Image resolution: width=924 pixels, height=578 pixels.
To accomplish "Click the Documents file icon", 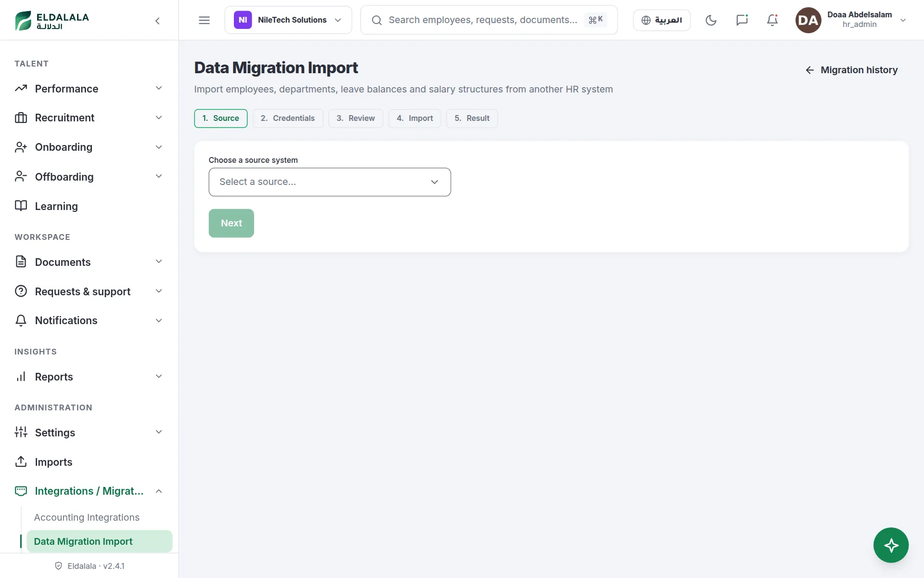I will click(21, 262).
